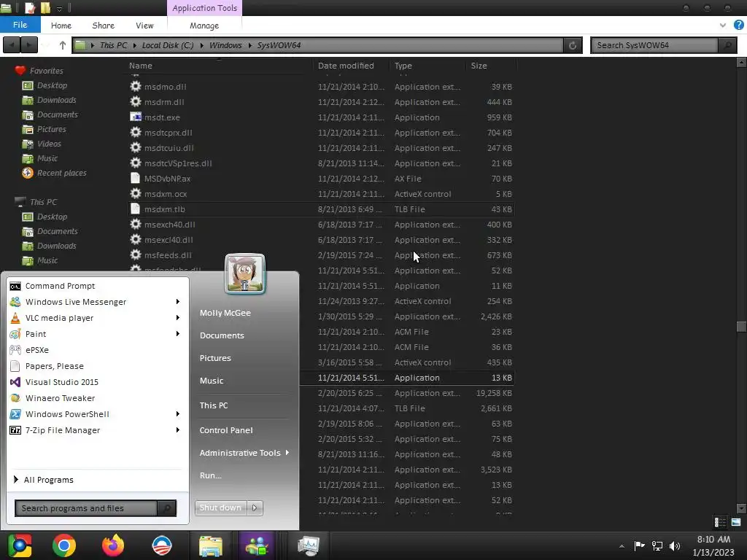The image size is (747, 560).
Task: Open Help question mark icon
Action: pos(738,26)
